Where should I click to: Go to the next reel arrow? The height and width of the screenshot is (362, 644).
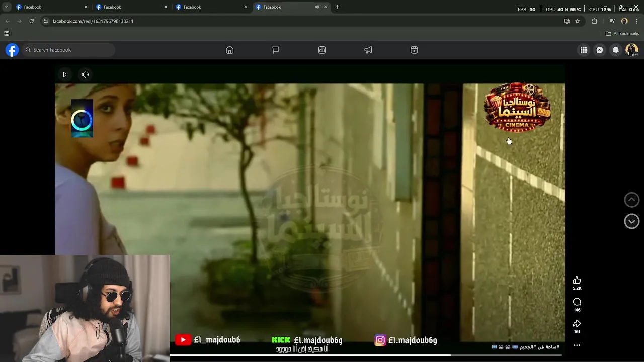[631, 221]
